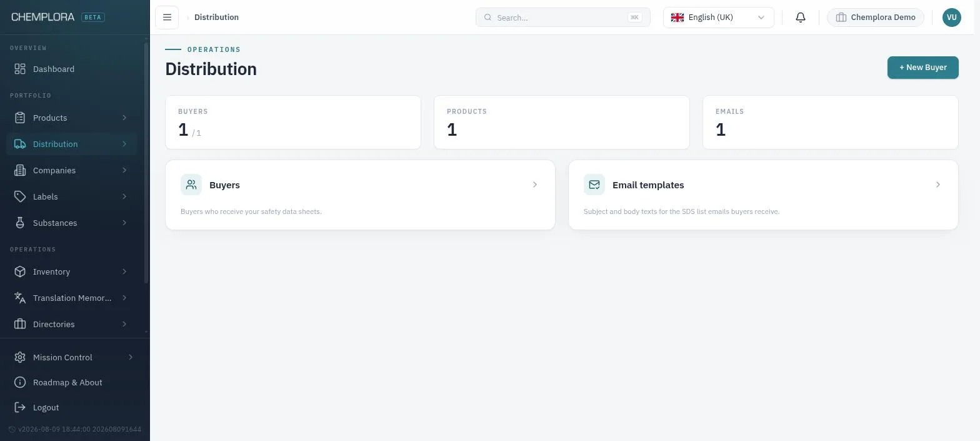Click the Buyers people icon
Image resolution: width=980 pixels, height=441 pixels.
pos(191,185)
